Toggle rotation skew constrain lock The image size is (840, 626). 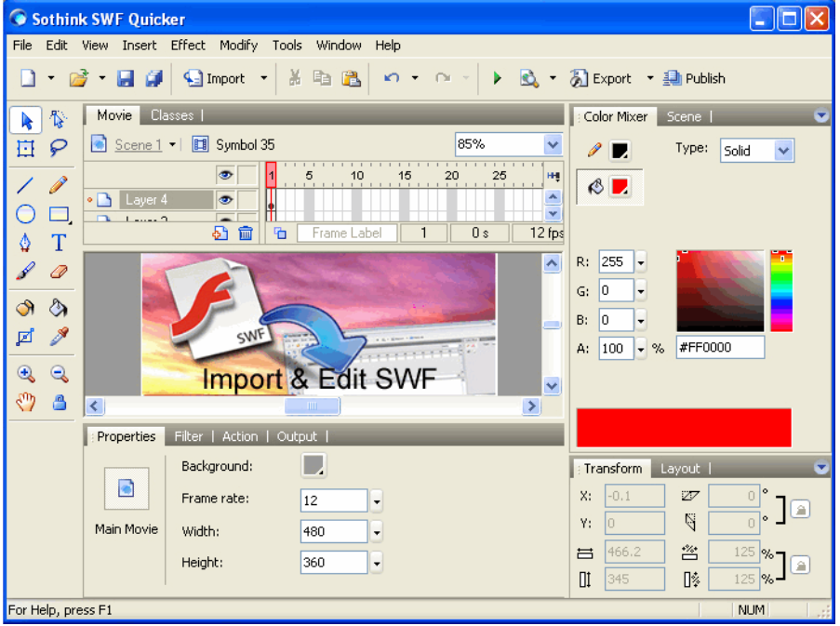pyautogui.click(x=801, y=510)
